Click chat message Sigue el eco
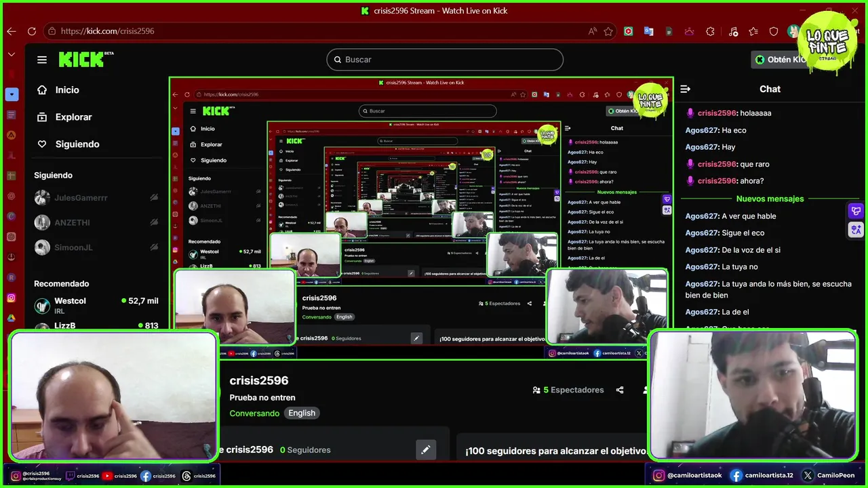The height and width of the screenshot is (488, 868). [743, 233]
